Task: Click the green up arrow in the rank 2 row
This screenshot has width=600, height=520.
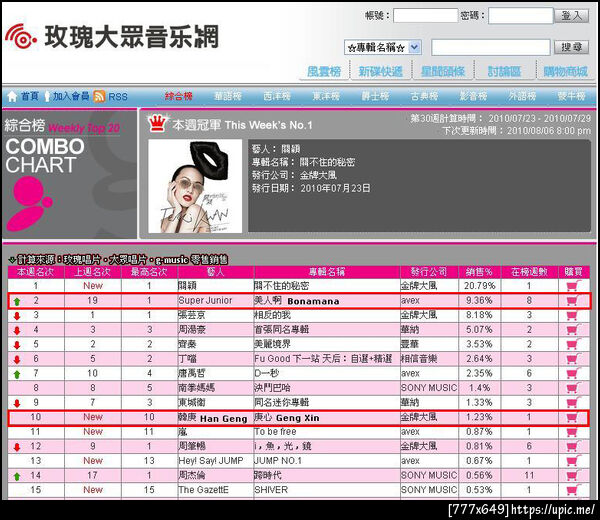Action: pos(17,302)
